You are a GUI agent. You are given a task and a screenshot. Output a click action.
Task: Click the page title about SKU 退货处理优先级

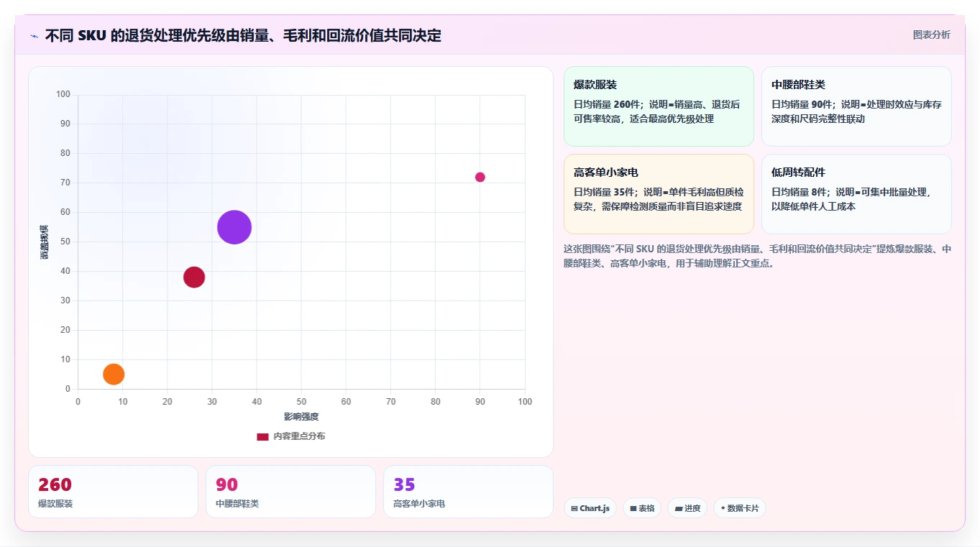[x=243, y=35]
